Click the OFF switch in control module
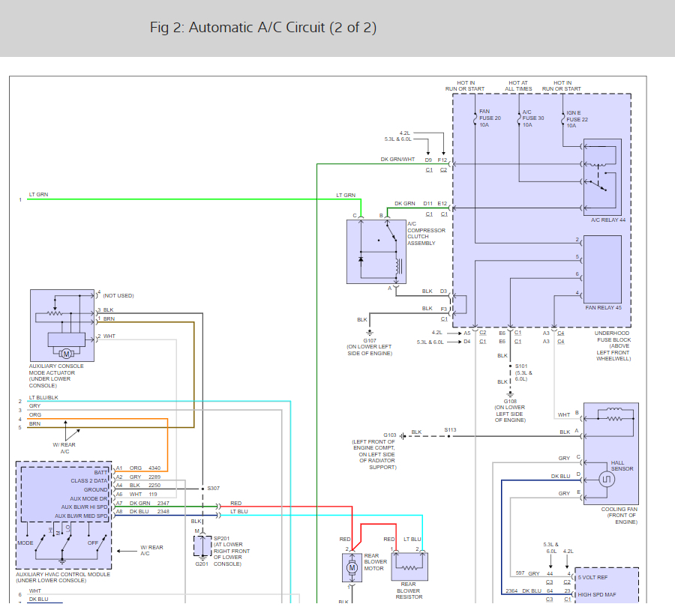This screenshot has height=616, width=675. [x=101, y=544]
